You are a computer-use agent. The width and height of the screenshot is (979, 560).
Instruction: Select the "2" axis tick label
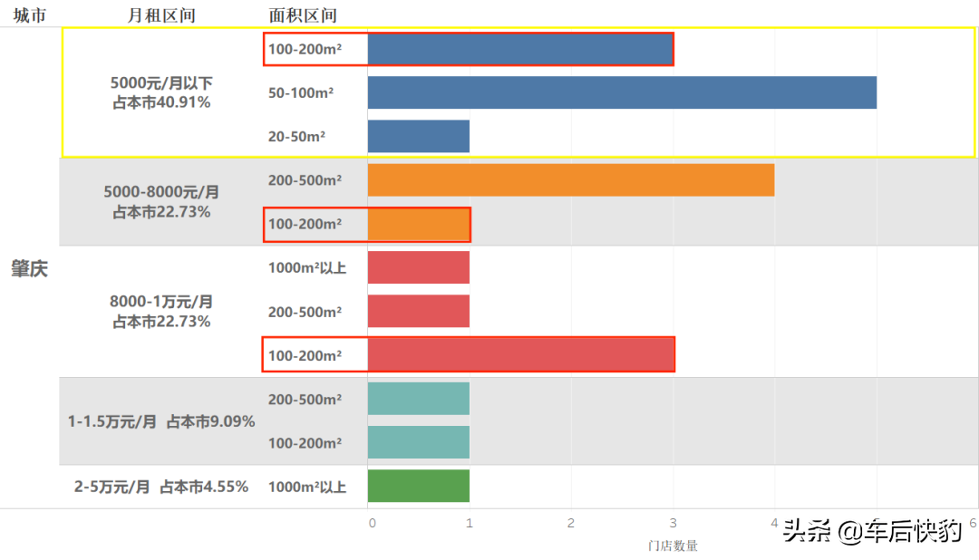pos(571,523)
